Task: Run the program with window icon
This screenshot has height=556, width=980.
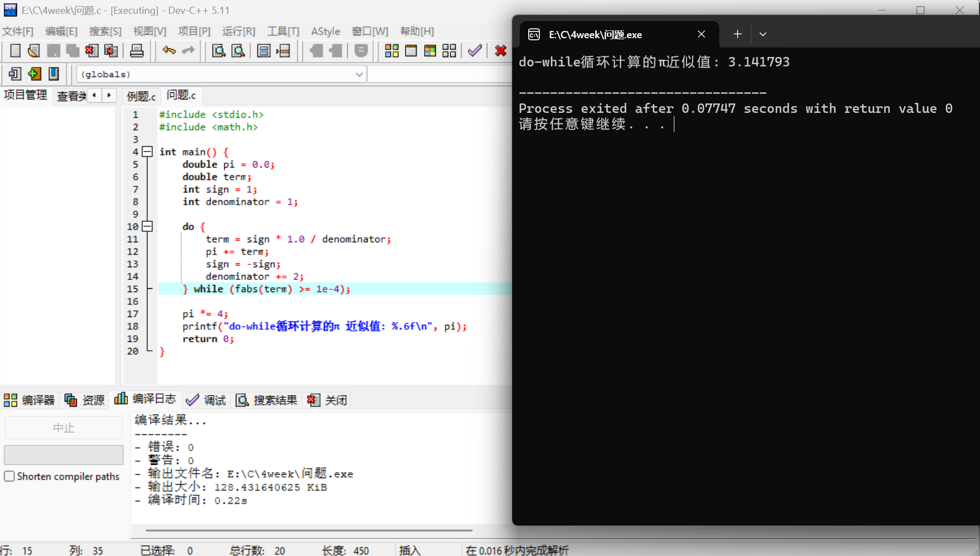Action: click(411, 51)
